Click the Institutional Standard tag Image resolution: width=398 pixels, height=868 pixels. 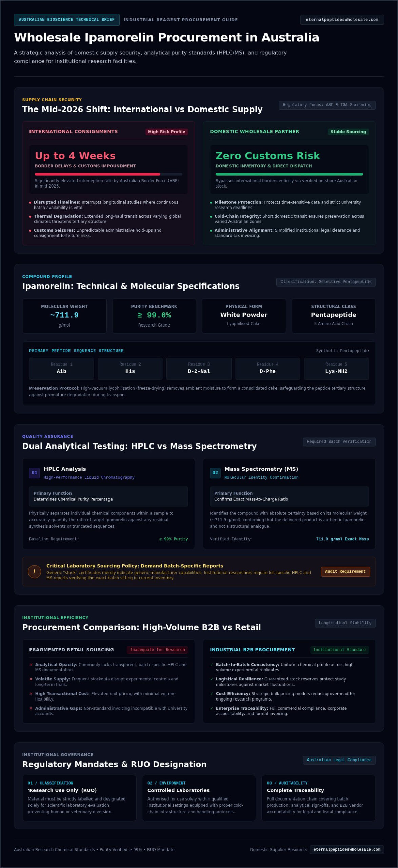point(340,650)
